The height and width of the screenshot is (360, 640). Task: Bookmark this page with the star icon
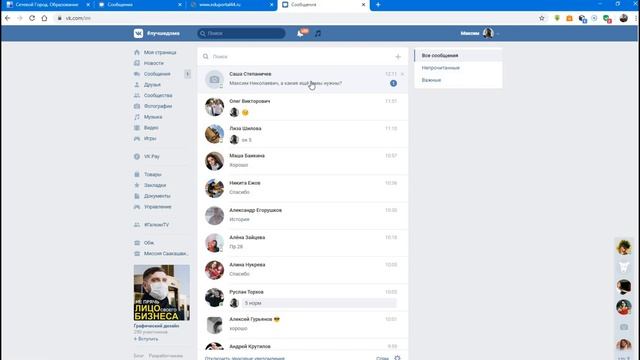pyautogui.click(x=542, y=18)
